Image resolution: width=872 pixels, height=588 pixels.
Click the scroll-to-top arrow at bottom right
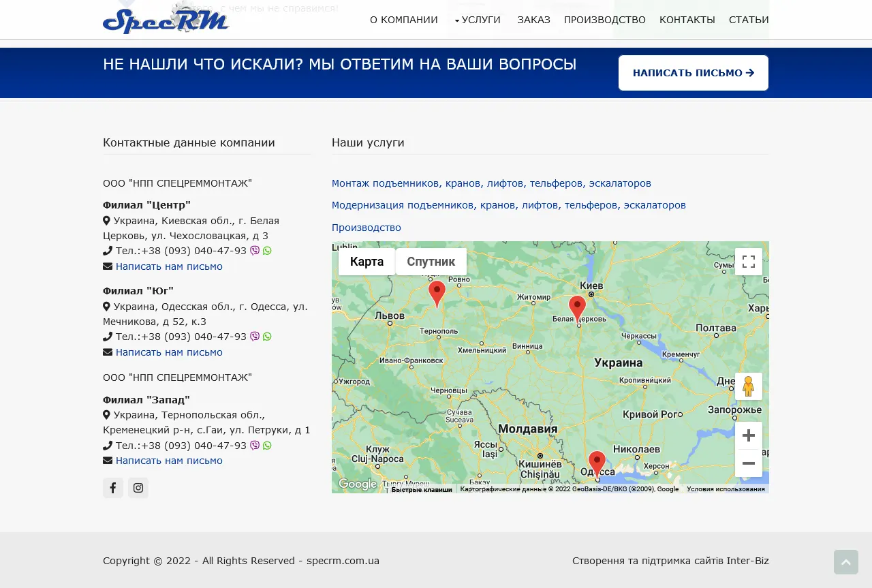[x=846, y=562]
